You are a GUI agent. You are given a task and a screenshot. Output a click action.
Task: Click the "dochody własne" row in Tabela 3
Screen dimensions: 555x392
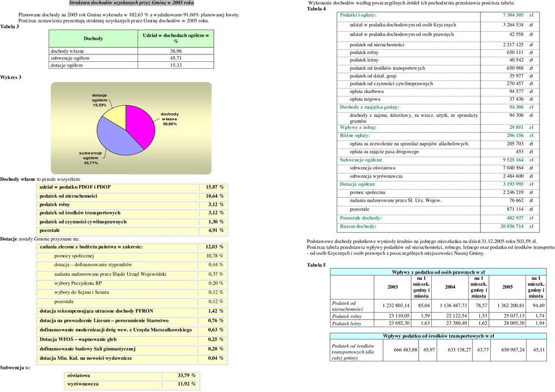click(131, 51)
